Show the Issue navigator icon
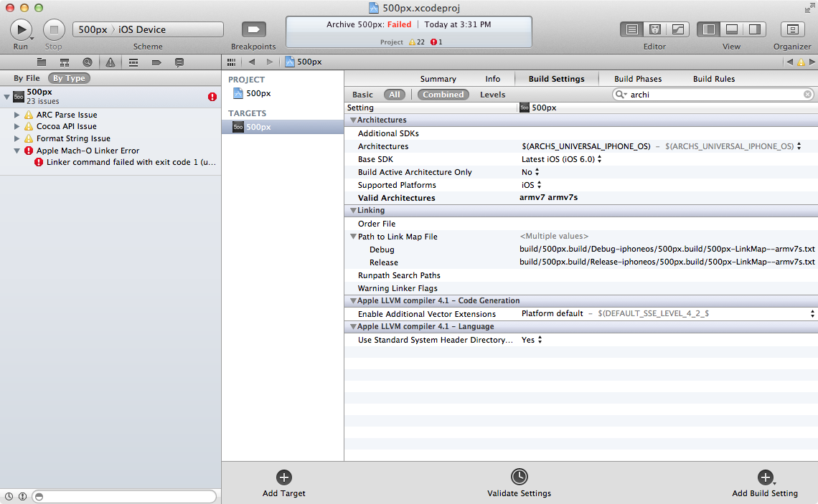Image resolution: width=818 pixels, height=504 pixels. (x=111, y=62)
